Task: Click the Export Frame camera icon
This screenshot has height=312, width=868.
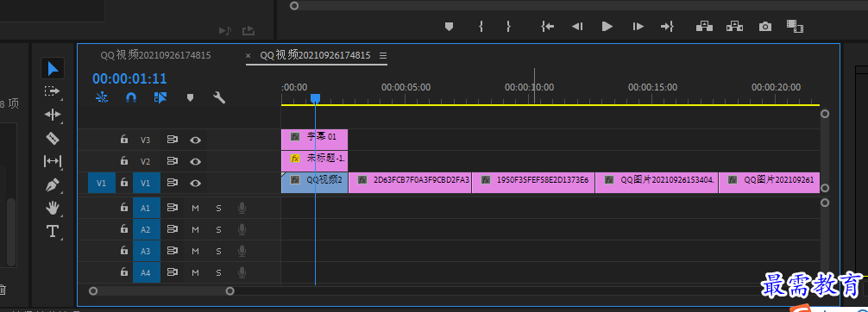Action: (765, 26)
